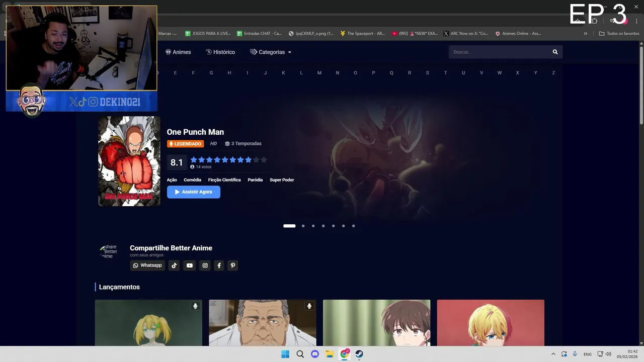Image resolution: width=644 pixels, height=362 pixels.
Task: Filter animes by letter M
Action: [x=319, y=73]
